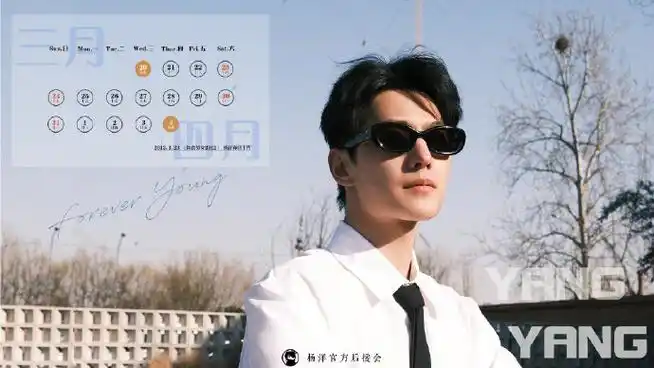Click the red Saturday date 30
This screenshot has height=368, width=654.
(x=226, y=98)
